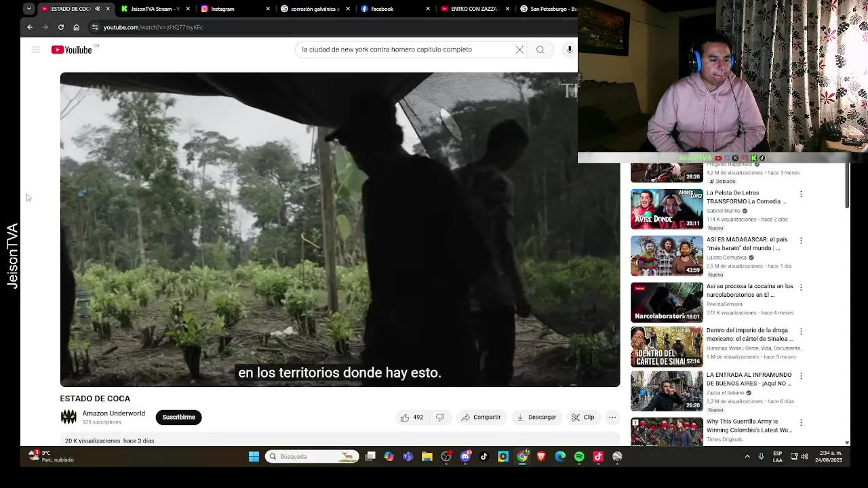
Task: Click the Windows Búsqueda search box
Action: [312, 457]
